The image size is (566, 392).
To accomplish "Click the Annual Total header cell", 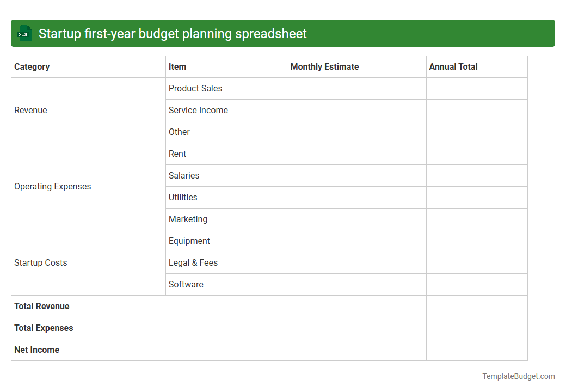I will pos(453,66).
